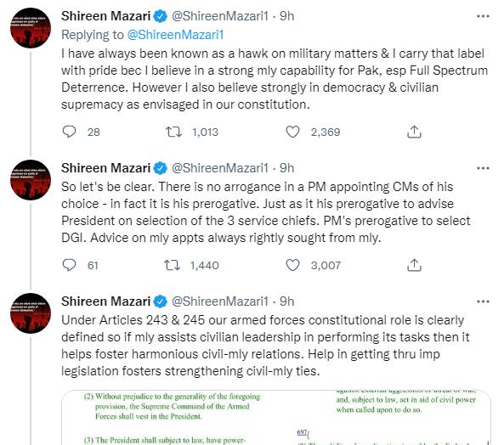Open the @ShireenMazari1 replying-to mention link
504x445 pixels.
pos(175,35)
